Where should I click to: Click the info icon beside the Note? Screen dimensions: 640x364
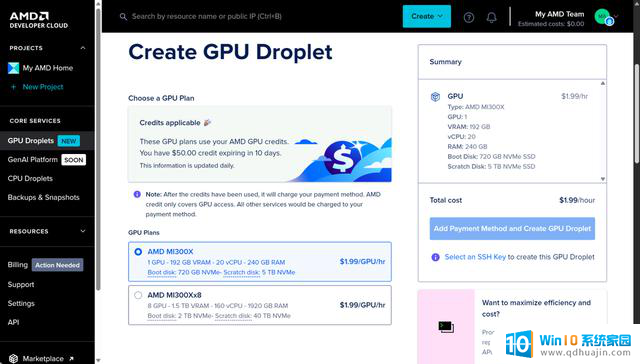(137, 194)
